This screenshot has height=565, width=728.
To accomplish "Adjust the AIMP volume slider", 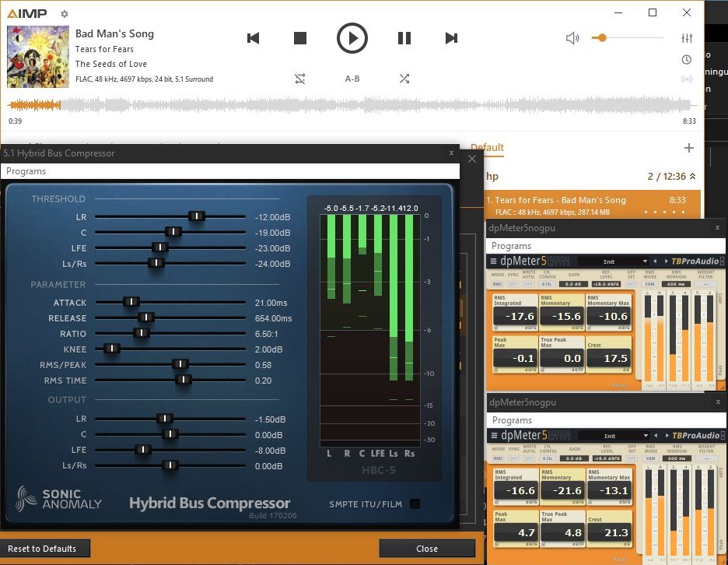I will click(x=628, y=37).
